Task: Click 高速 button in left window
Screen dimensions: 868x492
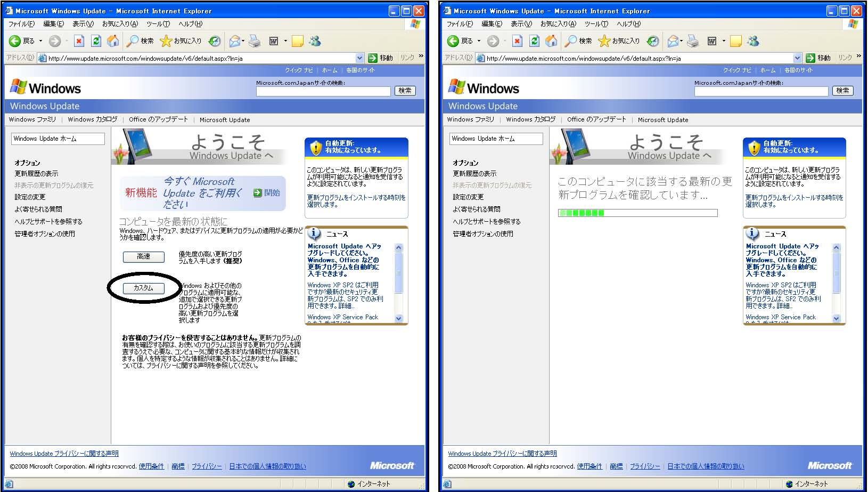Action: tap(143, 257)
